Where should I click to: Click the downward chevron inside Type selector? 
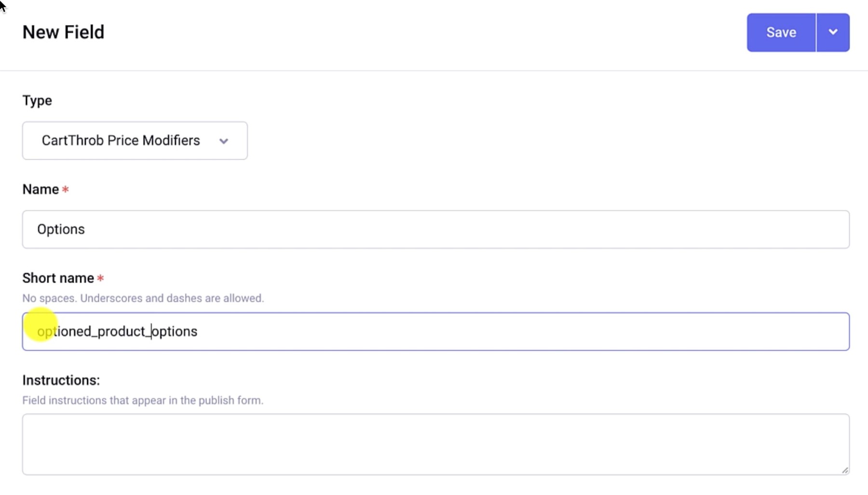coord(224,141)
